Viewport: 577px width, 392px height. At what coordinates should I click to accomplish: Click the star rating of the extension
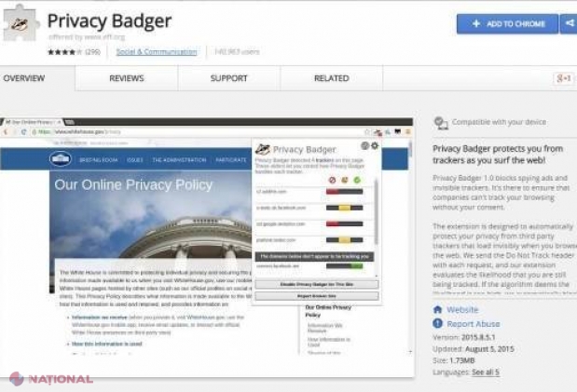pyautogui.click(x=64, y=52)
